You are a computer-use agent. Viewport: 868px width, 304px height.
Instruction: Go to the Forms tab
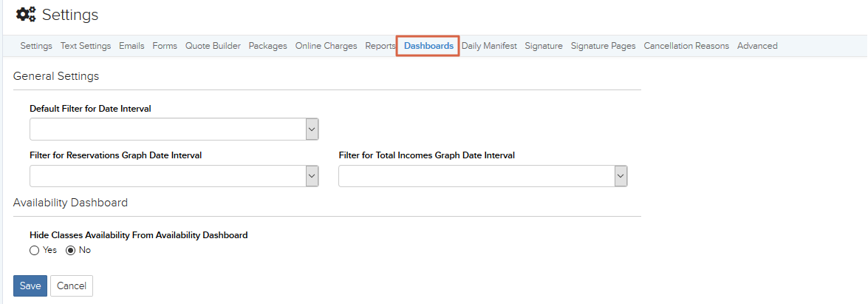(x=165, y=46)
